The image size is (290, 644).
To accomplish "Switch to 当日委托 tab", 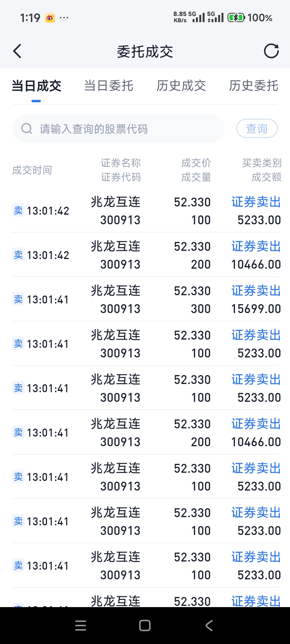I will [x=109, y=86].
